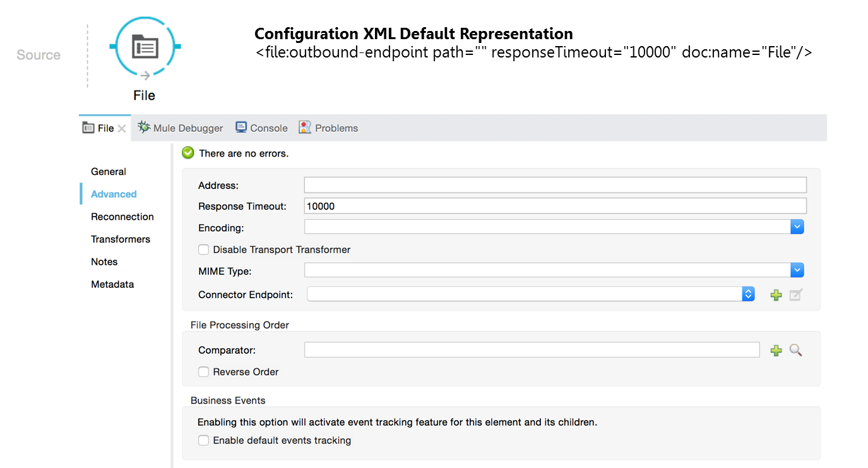Check the Reverse Order checkbox
The height and width of the screenshot is (468, 868).
(x=204, y=372)
